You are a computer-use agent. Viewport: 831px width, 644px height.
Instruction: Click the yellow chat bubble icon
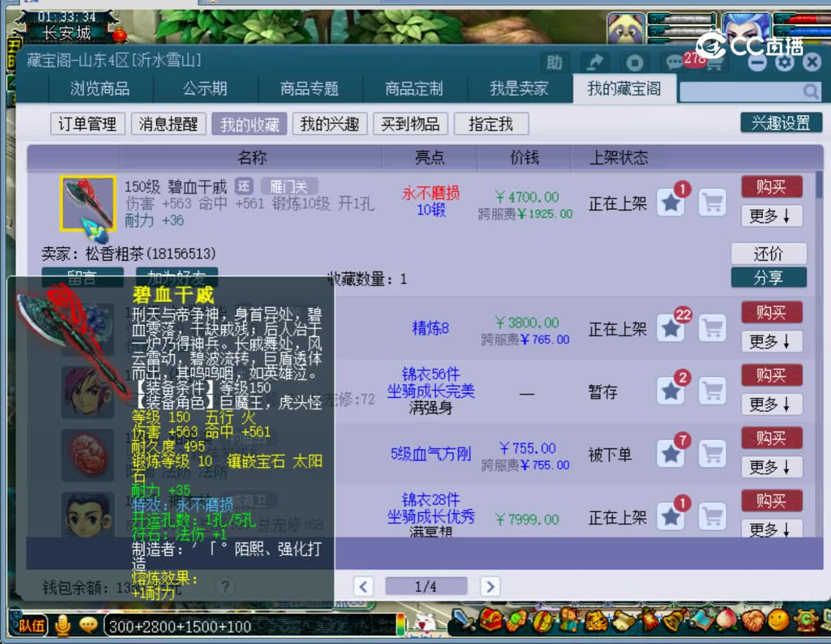88,625
